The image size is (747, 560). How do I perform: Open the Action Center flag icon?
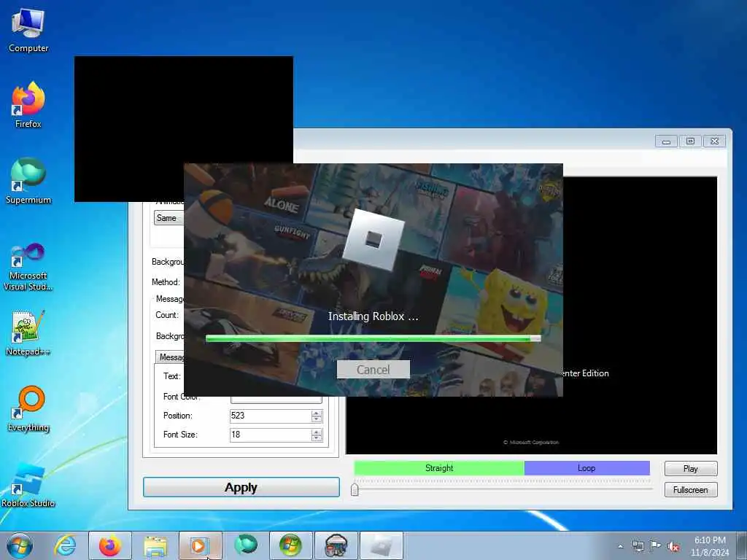(x=656, y=546)
